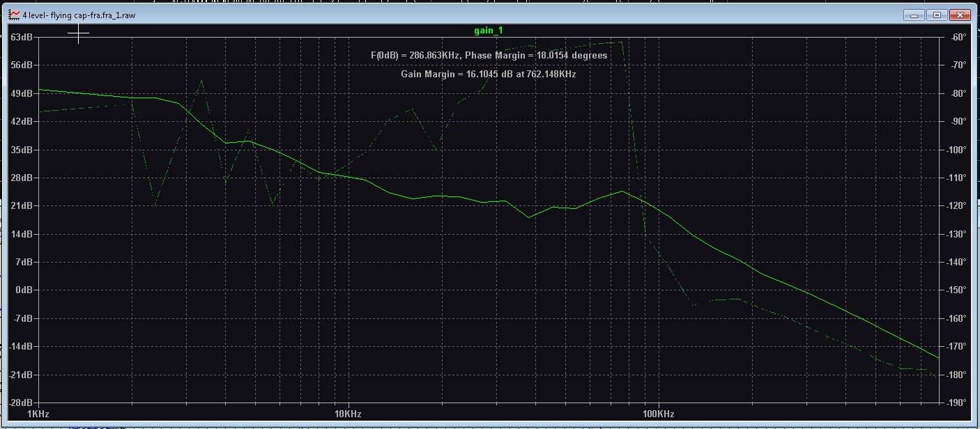Click the -120° phase axis label
This screenshot has width=980, height=429.
click(958, 206)
